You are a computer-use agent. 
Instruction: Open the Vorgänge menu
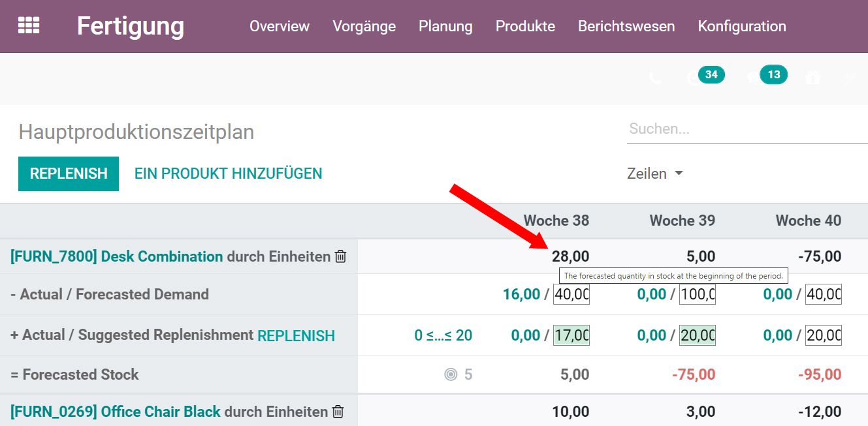pyautogui.click(x=364, y=26)
